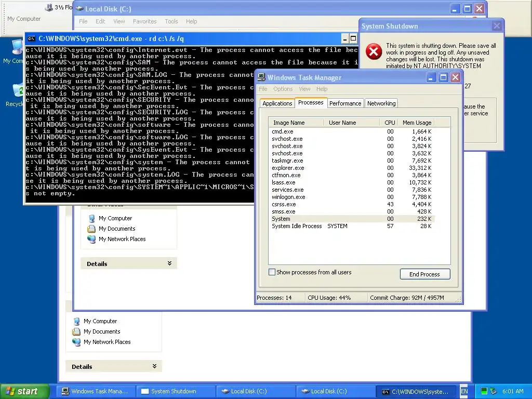Click 3½ Floppy drive icon
This screenshot has width=532, height=399.
pyautogui.click(x=49, y=7)
